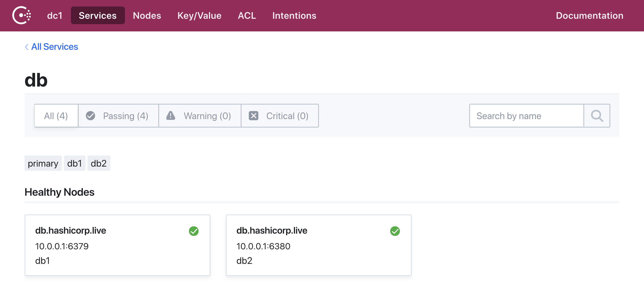Select the ACL tab
The width and height of the screenshot is (644, 283).
pos(246,16)
